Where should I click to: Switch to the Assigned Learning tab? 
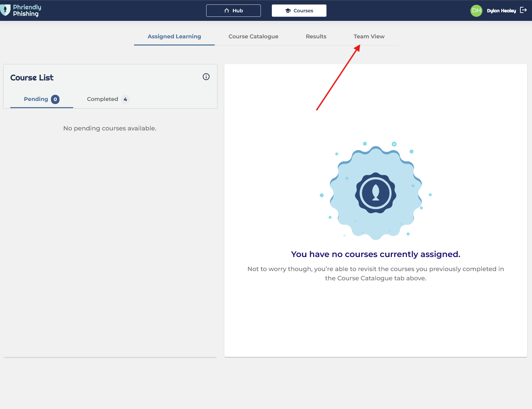[x=174, y=37]
